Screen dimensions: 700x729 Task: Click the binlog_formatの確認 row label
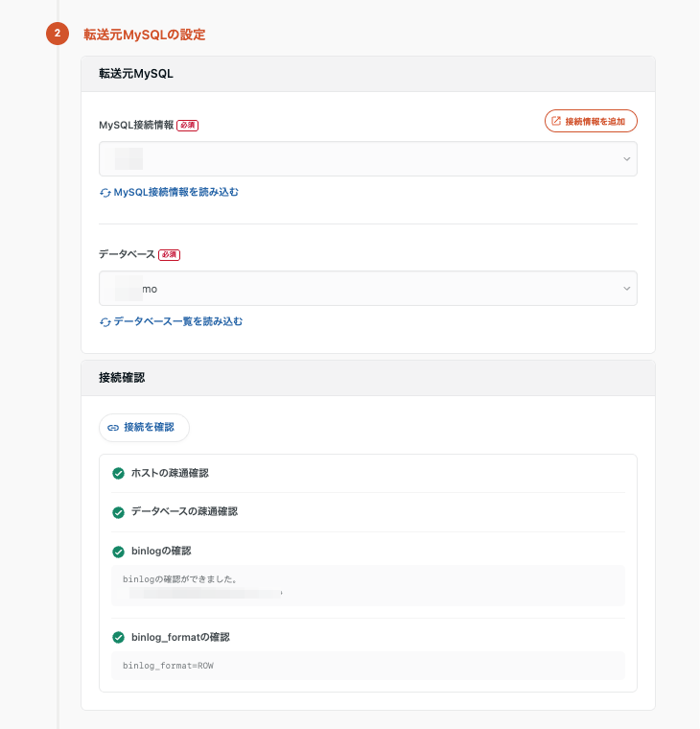tap(180, 637)
